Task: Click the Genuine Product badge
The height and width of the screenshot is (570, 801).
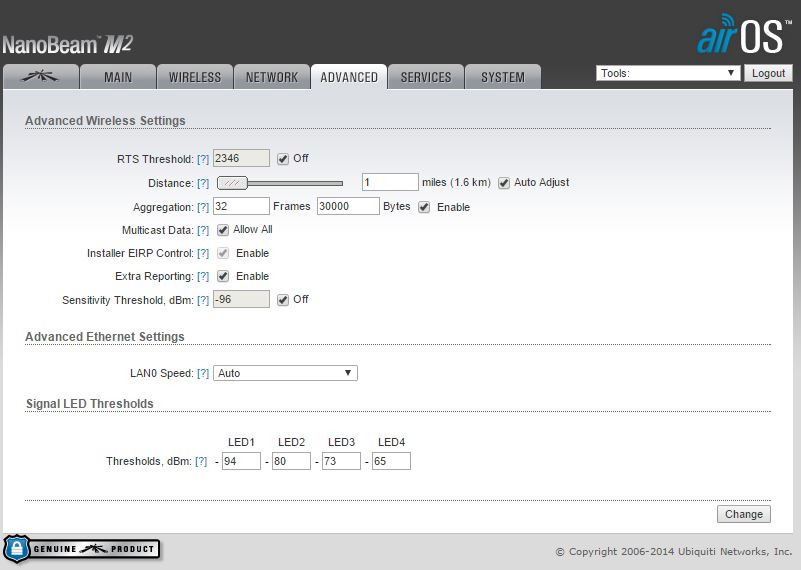Action: click(81, 549)
